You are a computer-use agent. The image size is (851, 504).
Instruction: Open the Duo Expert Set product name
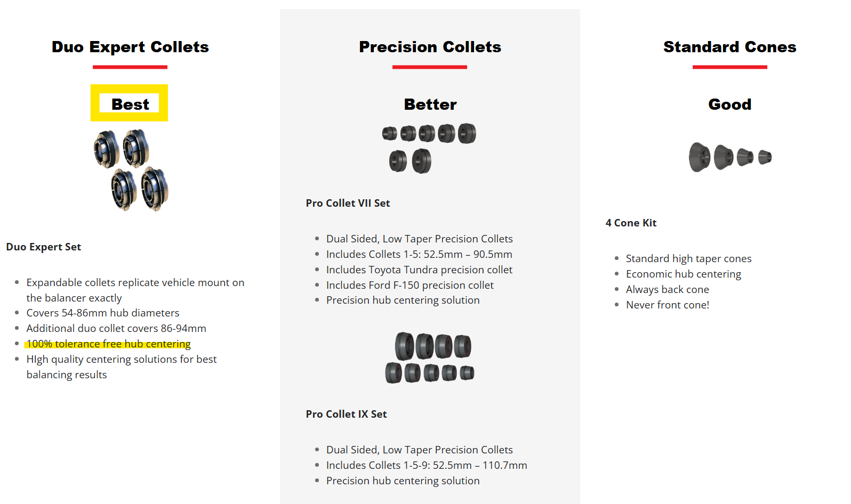[44, 247]
